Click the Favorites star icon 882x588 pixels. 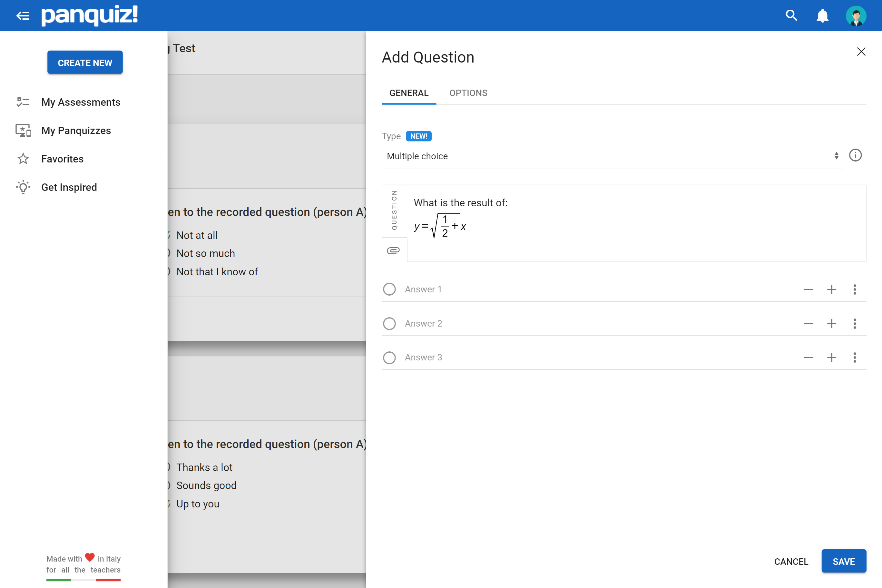click(x=23, y=159)
